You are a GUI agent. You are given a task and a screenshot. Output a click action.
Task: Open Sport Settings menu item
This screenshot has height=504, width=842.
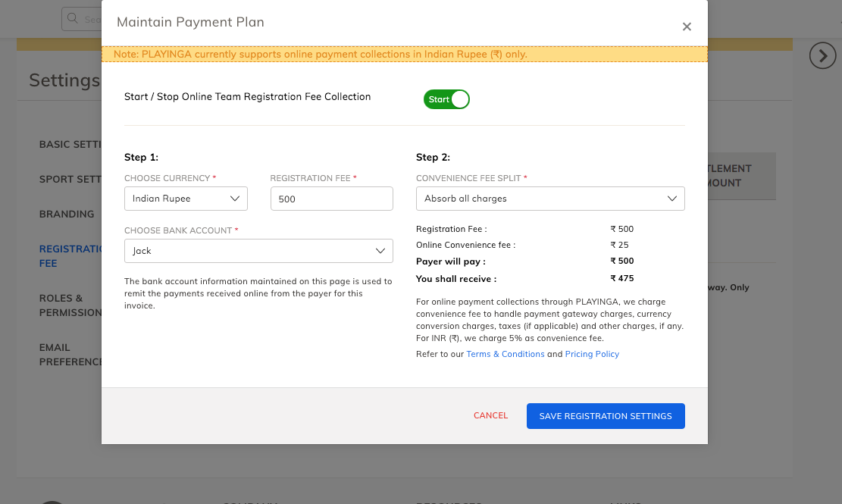point(70,180)
